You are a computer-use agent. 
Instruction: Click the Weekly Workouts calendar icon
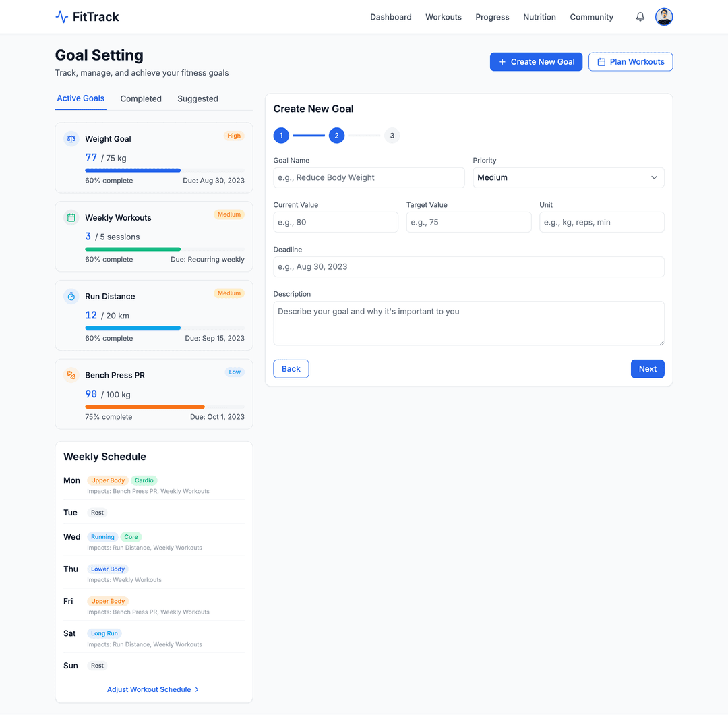(x=71, y=218)
